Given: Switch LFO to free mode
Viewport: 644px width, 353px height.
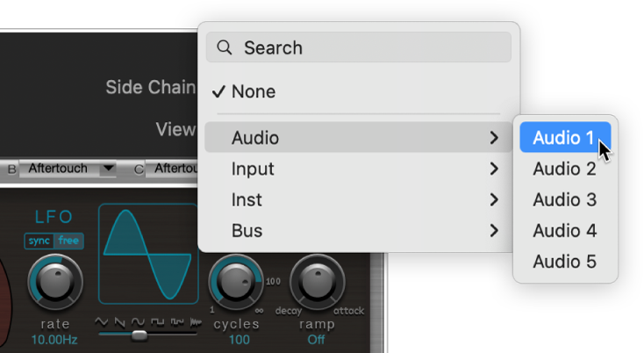Looking at the screenshot, I should point(69,241).
